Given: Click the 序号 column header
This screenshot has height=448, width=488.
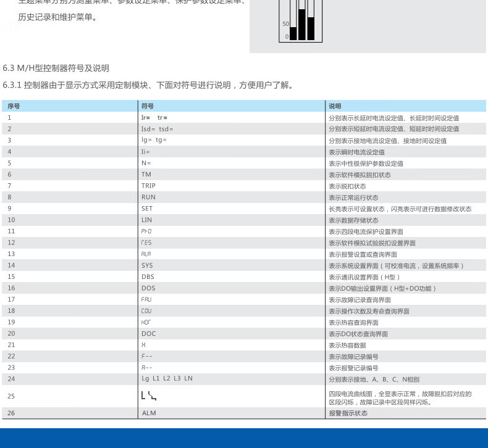Looking at the screenshot, I should pos(14,106).
